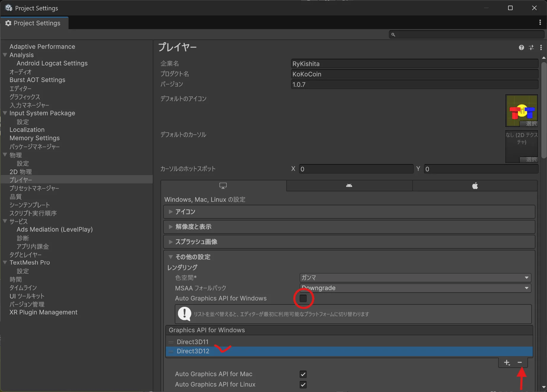This screenshot has width=547, height=392.
Task: Switch to the iOS Apple platform tab
Action: [x=475, y=186]
